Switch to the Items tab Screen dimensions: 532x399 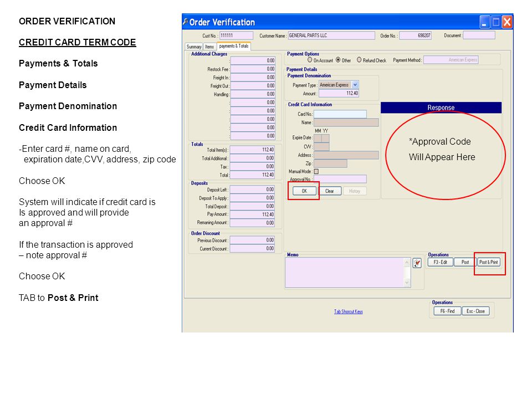tap(209, 47)
